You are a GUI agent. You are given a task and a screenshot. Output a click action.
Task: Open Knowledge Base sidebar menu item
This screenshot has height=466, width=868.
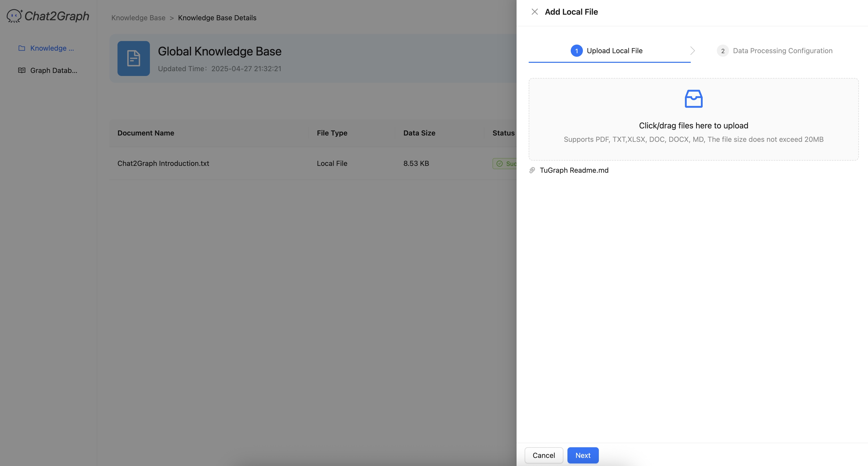(x=52, y=48)
